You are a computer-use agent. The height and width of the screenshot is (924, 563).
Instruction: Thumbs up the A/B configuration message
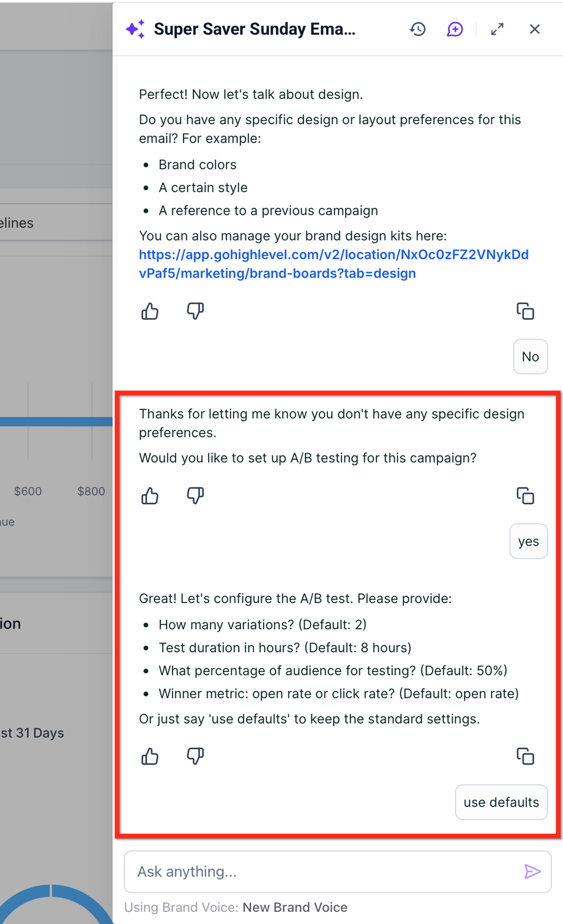tap(150, 757)
